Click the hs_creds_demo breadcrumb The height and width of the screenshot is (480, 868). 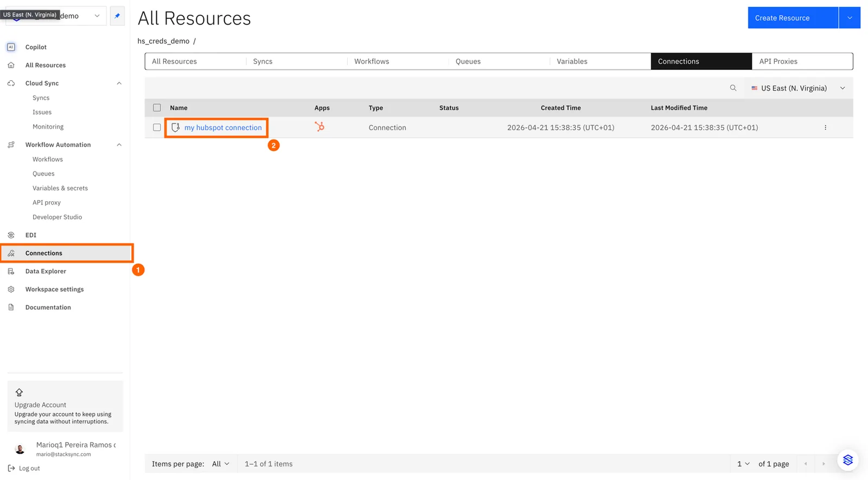[x=163, y=41]
